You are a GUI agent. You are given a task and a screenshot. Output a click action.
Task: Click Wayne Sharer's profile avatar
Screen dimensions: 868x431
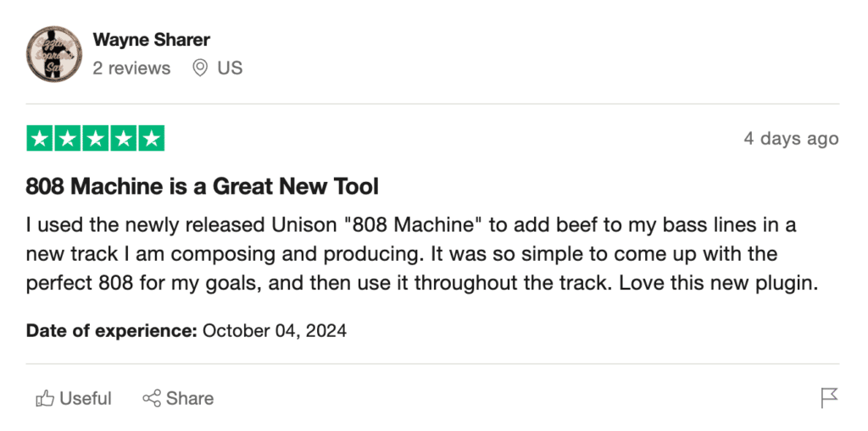tap(54, 53)
